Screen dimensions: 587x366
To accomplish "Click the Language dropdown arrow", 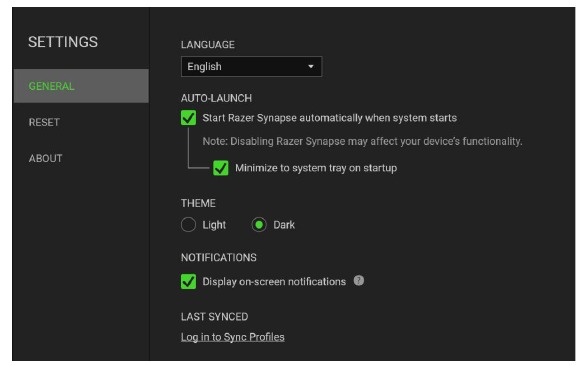I will (x=311, y=67).
